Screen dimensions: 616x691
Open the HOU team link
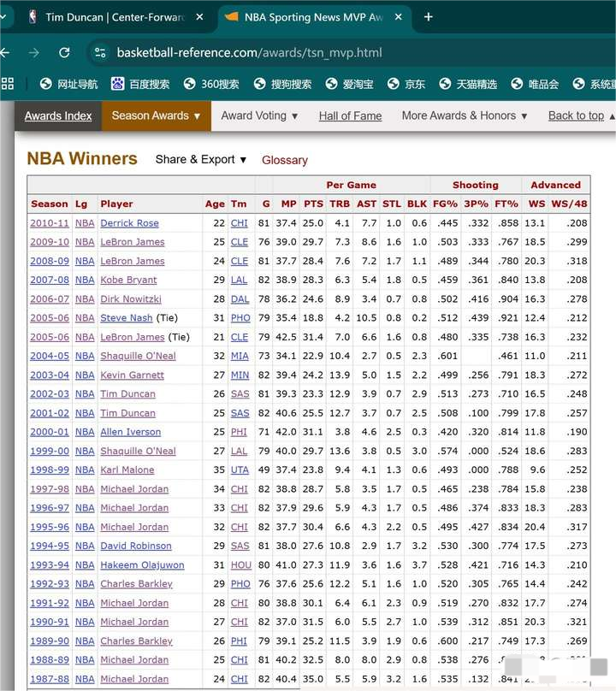[240, 565]
